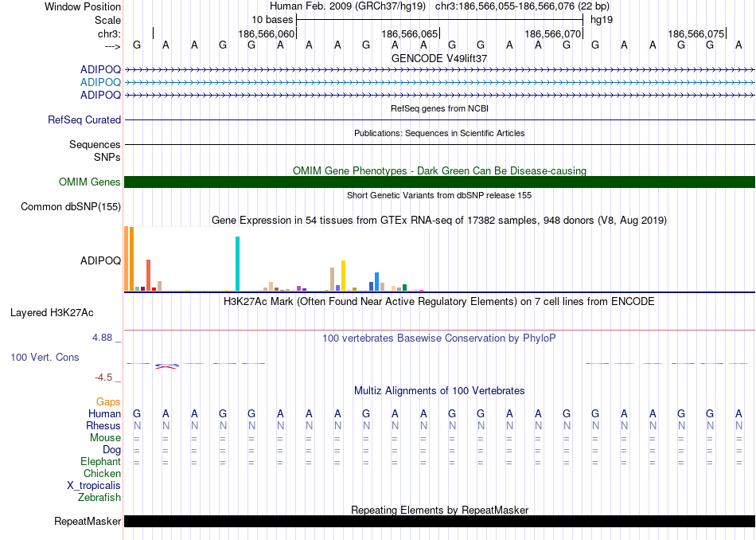Select the 100 Vert. Cons label
The width and height of the screenshot is (756, 540).
pos(45,358)
